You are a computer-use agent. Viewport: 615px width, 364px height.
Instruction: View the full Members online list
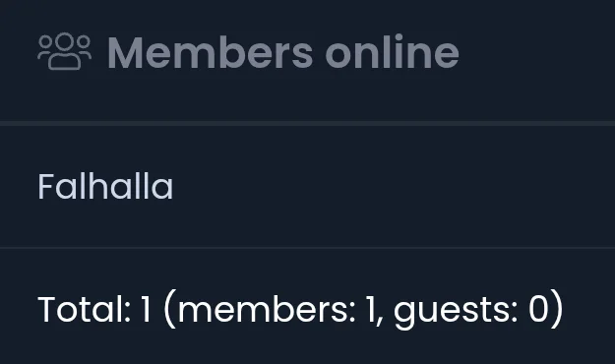point(282,52)
